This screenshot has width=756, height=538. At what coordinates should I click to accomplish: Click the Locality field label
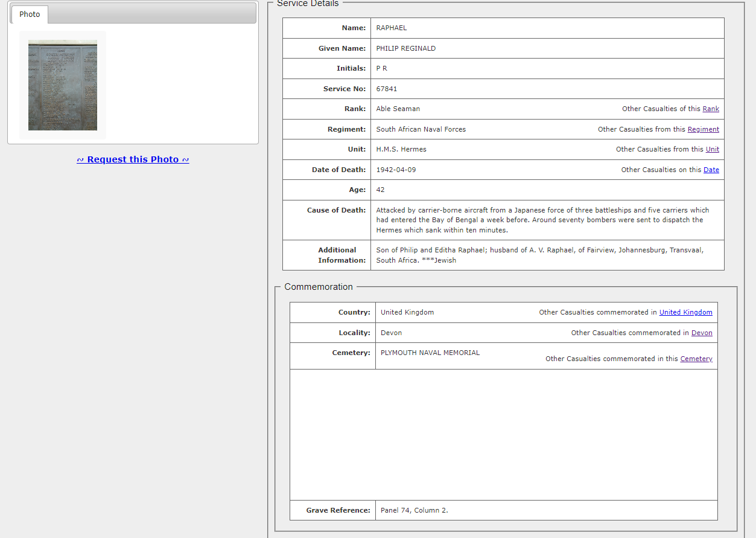pyautogui.click(x=355, y=333)
